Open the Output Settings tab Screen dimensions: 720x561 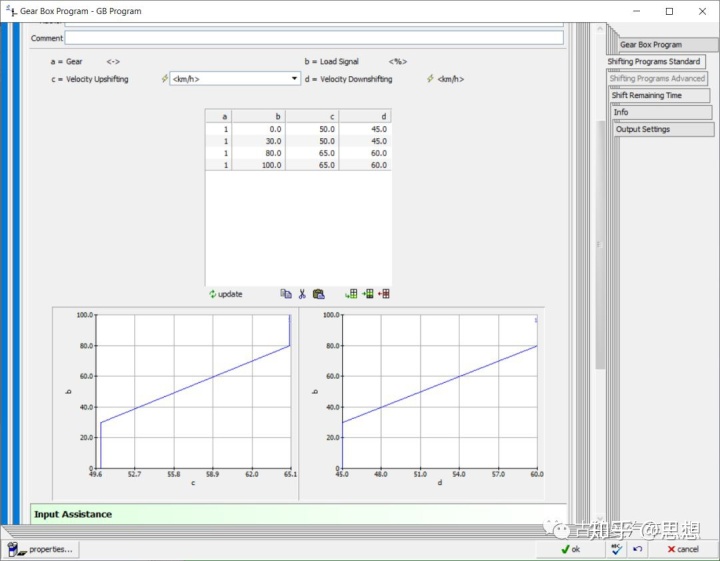[643, 130]
